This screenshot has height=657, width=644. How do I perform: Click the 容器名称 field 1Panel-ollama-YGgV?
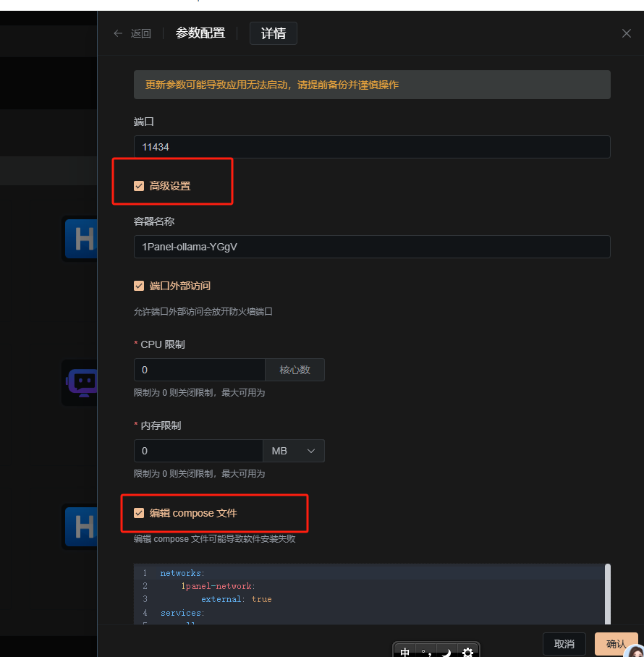click(372, 247)
